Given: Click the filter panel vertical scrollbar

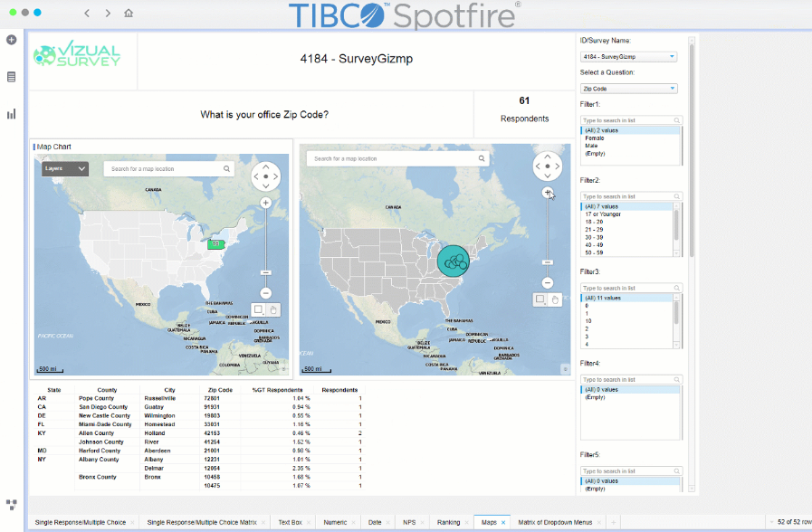Looking at the screenshot, I should coord(692,150).
